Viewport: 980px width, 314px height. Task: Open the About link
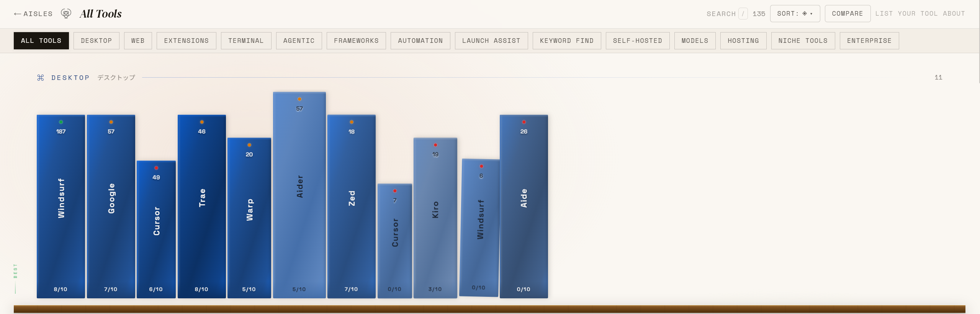pyautogui.click(x=954, y=14)
